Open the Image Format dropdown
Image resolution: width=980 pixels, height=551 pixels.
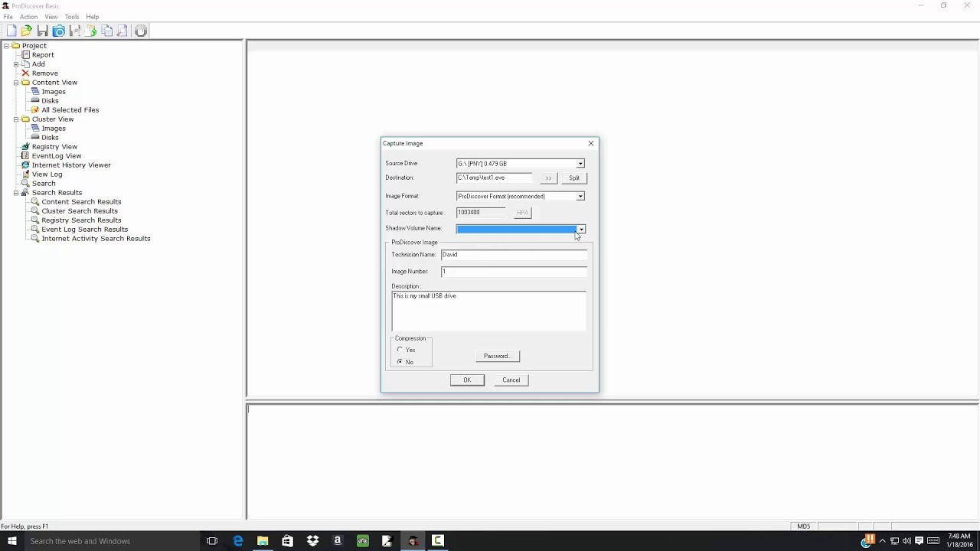tap(580, 197)
